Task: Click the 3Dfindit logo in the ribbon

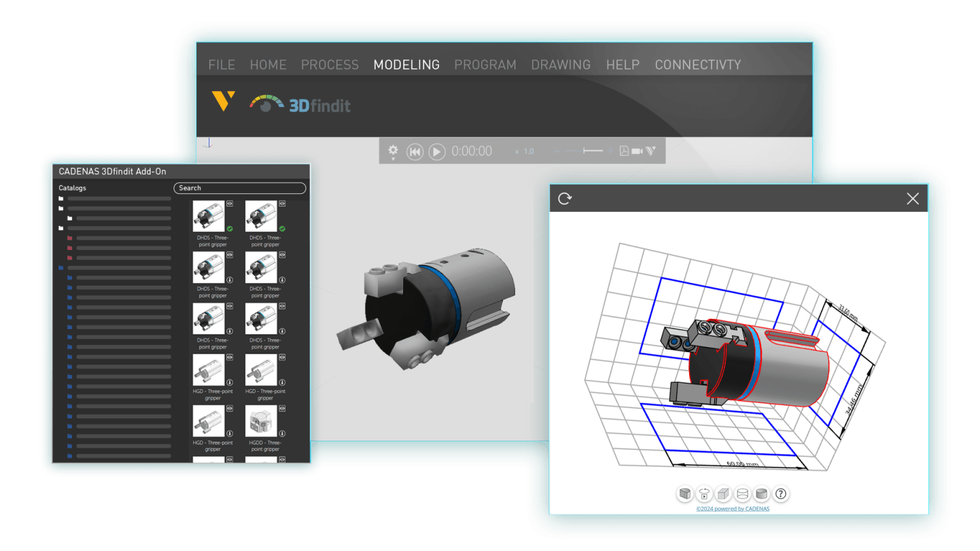Action: click(x=301, y=104)
